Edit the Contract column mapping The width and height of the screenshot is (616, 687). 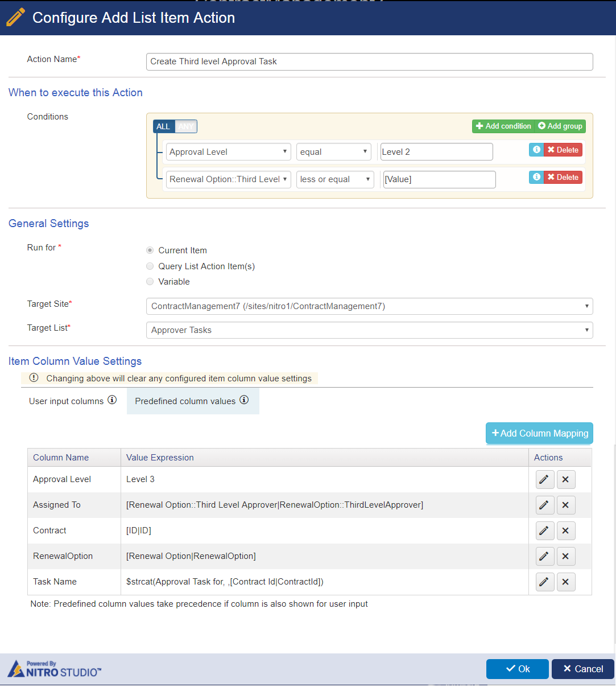[545, 530]
